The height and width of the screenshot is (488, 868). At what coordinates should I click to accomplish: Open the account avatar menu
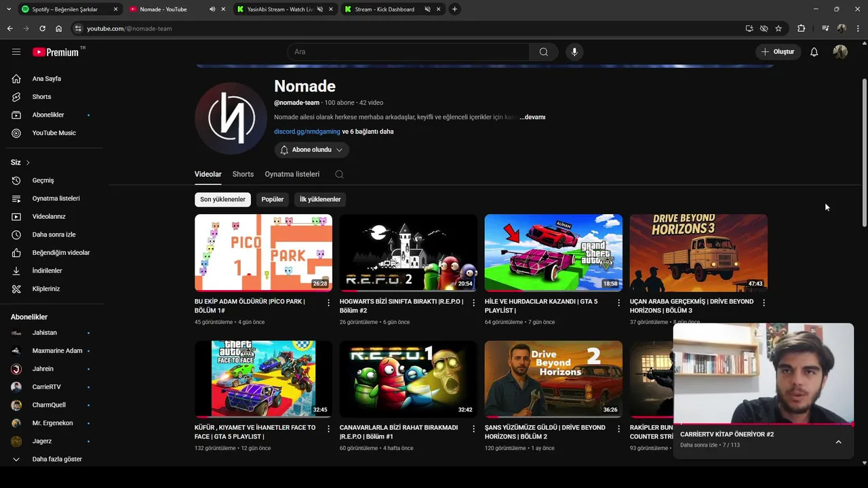pyautogui.click(x=840, y=52)
